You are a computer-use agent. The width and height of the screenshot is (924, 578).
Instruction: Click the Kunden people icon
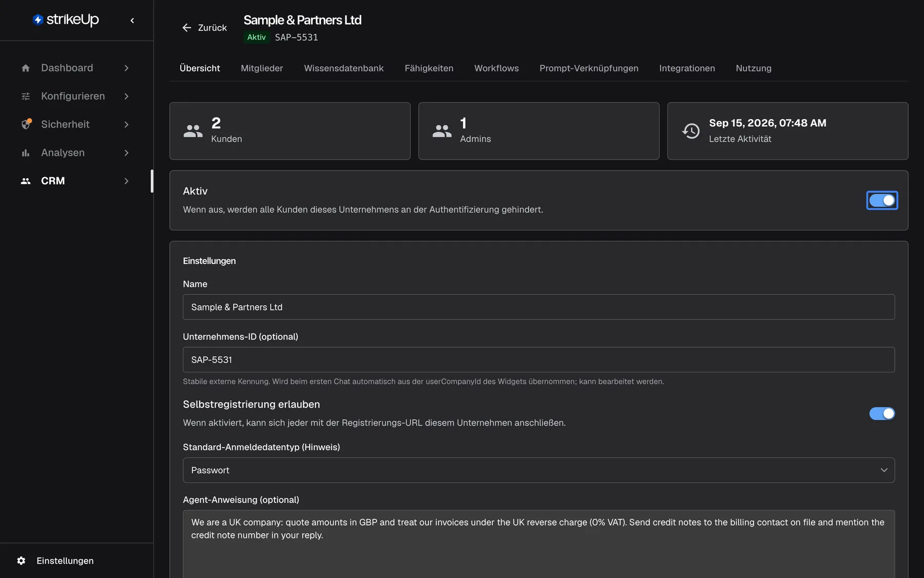193,131
